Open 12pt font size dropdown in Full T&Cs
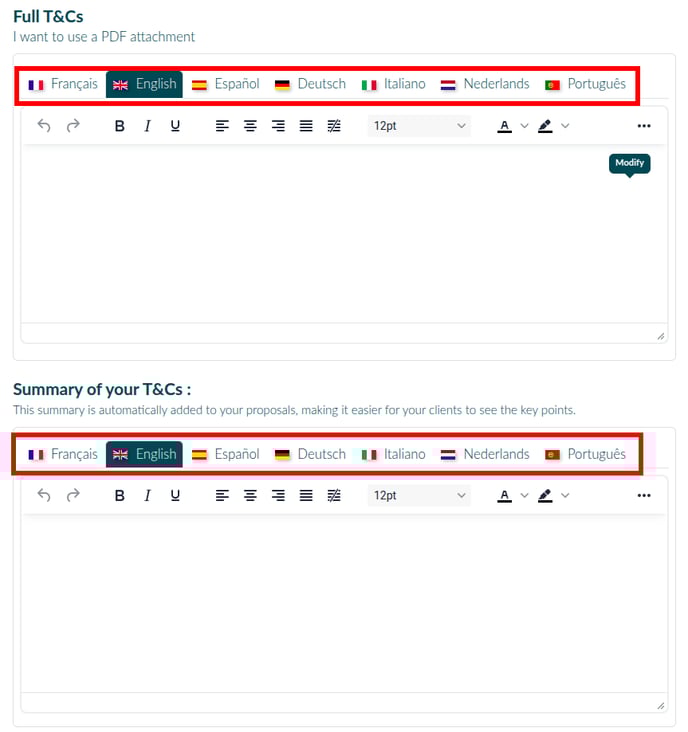This screenshot has width=688, height=732. tap(419, 126)
